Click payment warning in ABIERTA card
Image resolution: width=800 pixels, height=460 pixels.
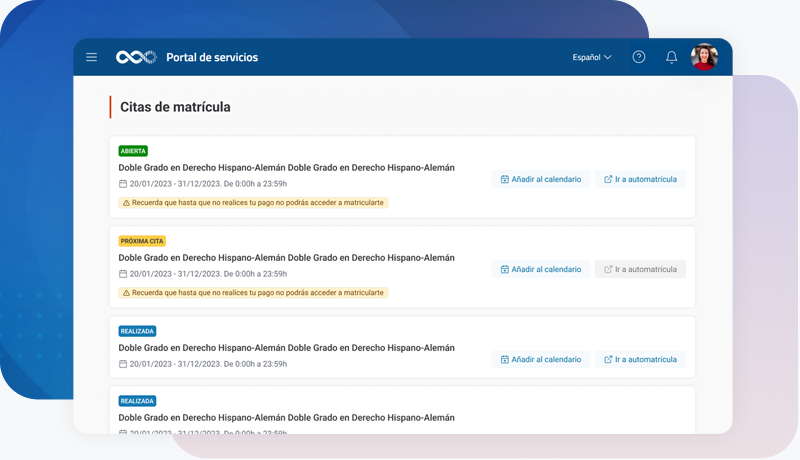pos(253,203)
